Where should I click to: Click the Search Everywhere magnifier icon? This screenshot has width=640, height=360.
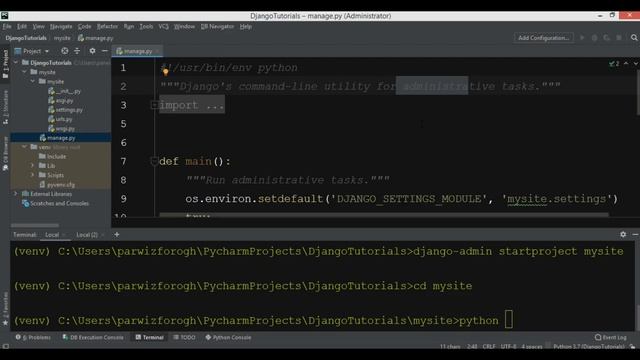click(x=634, y=38)
